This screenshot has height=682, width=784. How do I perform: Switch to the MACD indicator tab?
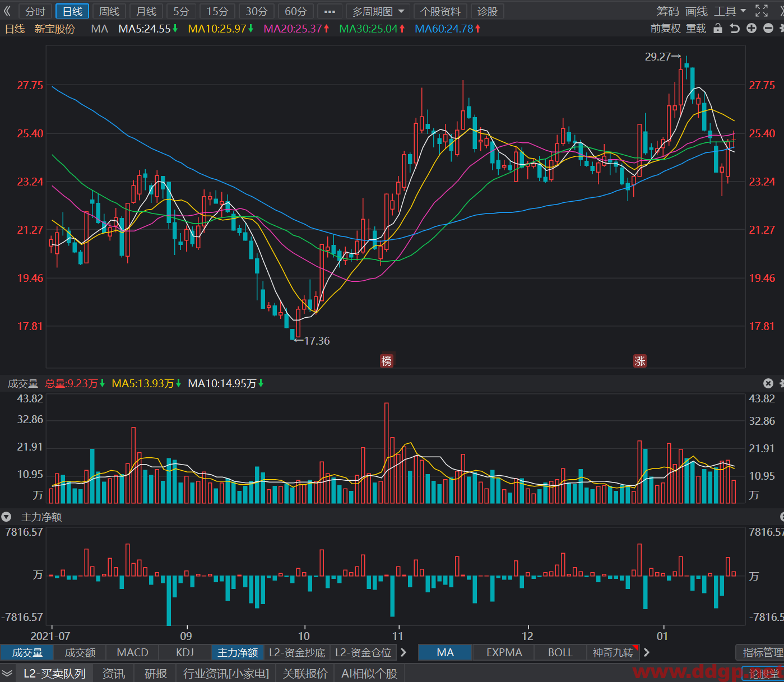coord(133,652)
